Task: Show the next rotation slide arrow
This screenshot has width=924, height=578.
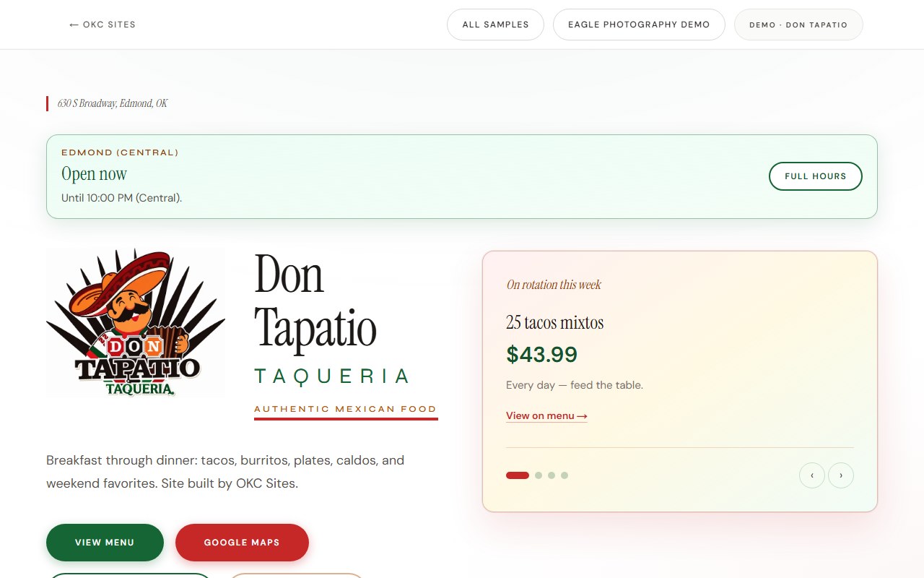Action: (x=841, y=475)
